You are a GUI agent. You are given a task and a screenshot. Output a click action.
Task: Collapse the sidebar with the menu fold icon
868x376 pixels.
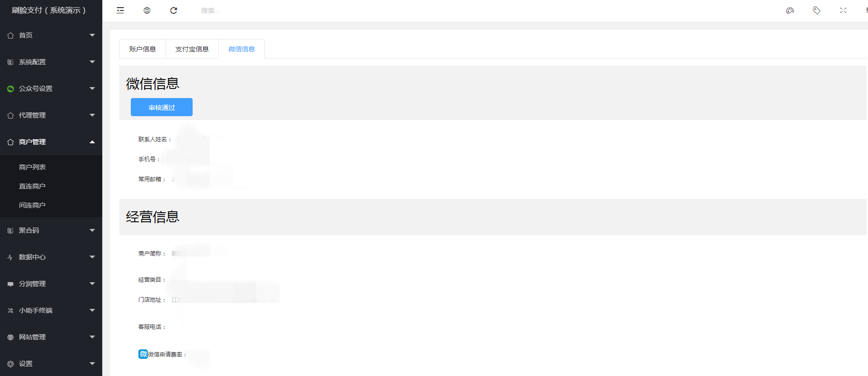pos(120,10)
